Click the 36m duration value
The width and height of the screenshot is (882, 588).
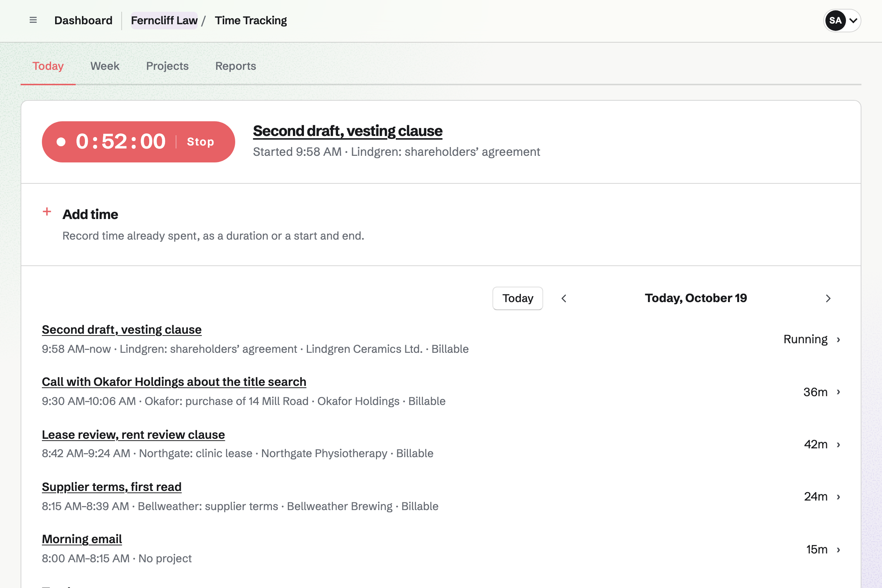815,392
